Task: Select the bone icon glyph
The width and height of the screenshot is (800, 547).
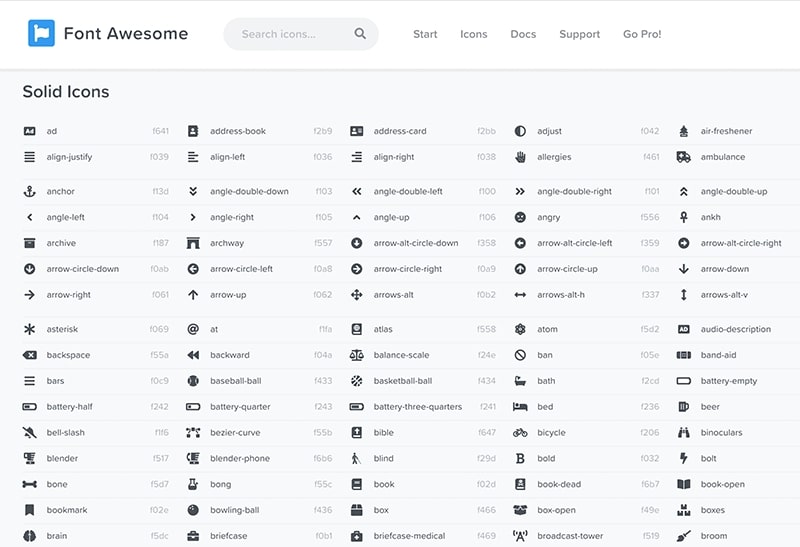Action: [30, 484]
